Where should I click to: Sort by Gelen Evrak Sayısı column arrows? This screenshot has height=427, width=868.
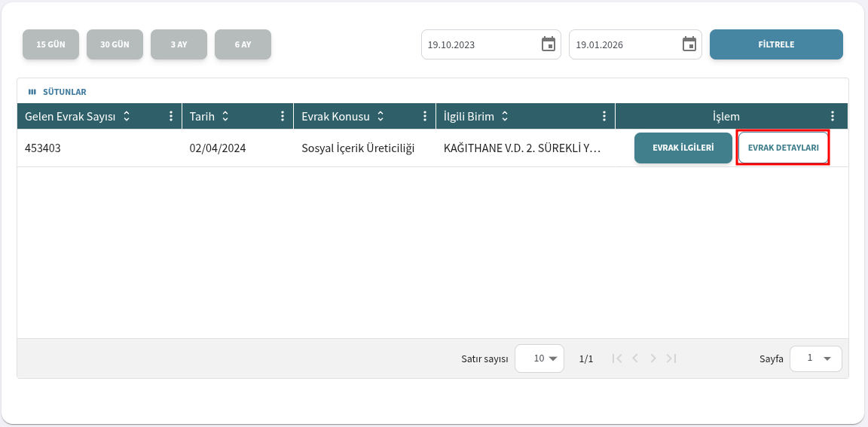(127, 116)
